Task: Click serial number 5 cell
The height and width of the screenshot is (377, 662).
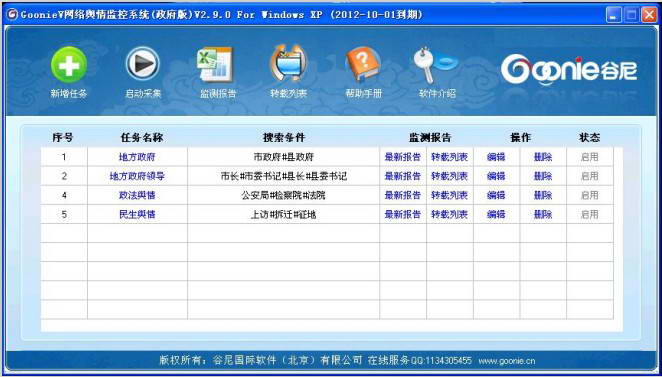Action: [64, 214]
